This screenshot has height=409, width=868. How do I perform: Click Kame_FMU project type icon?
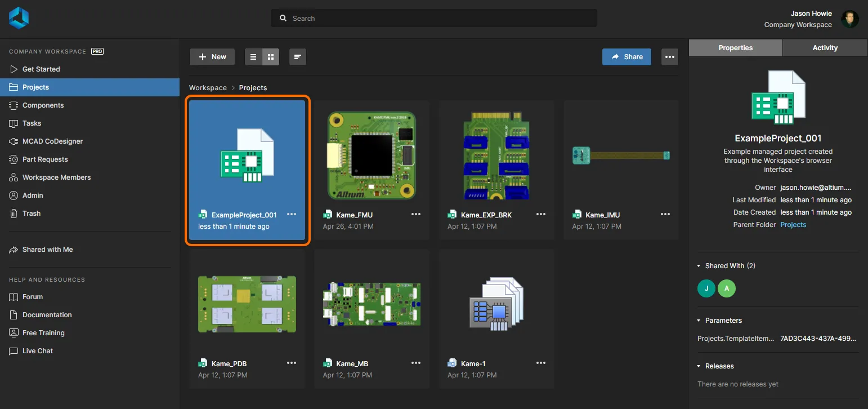(x=328, y=215)
